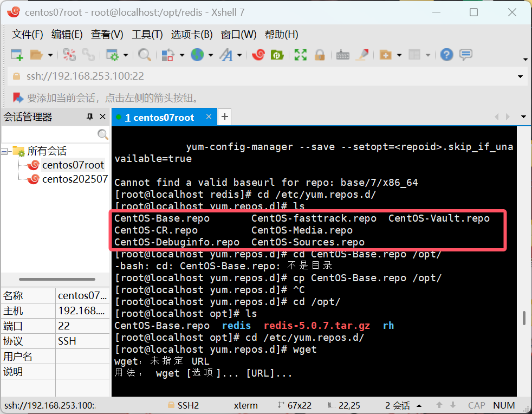Click the status bar down arrow icon
The width and height of the screenshot is (532, 414).
(452, 405)
